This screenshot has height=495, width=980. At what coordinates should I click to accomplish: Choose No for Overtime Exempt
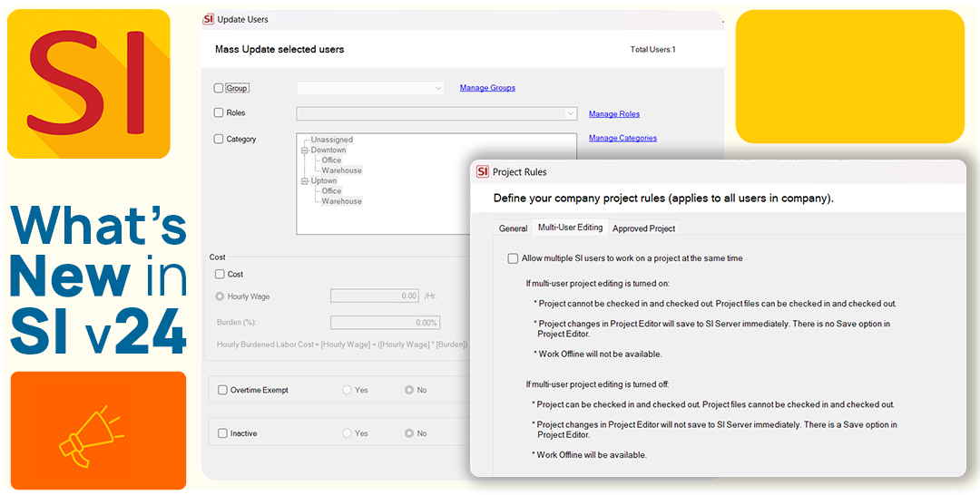408,390
